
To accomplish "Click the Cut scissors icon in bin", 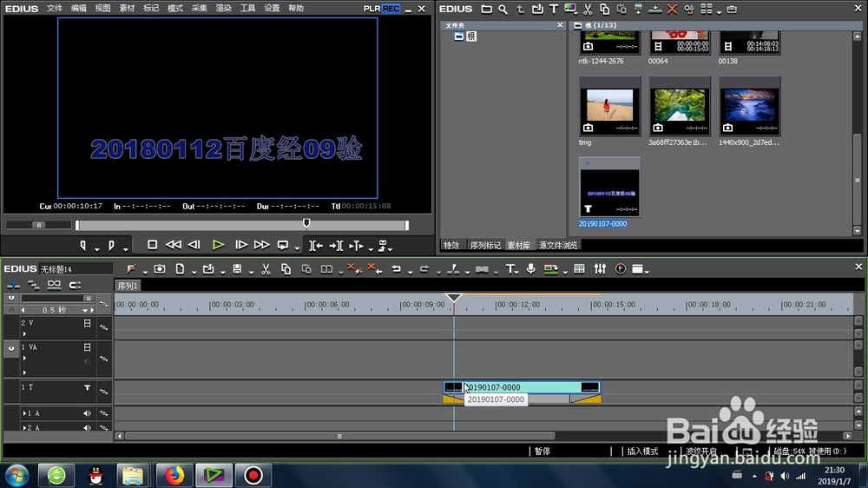I will (588, 9).
